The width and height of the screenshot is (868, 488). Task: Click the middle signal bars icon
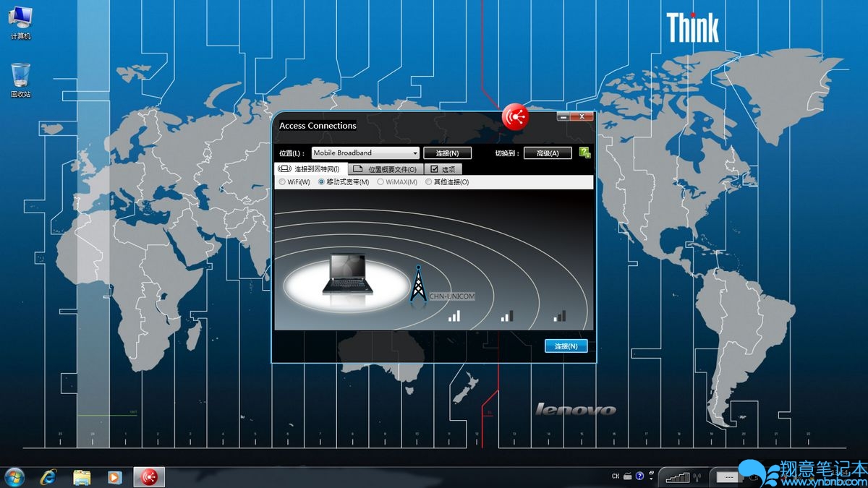tap(507, 315)
